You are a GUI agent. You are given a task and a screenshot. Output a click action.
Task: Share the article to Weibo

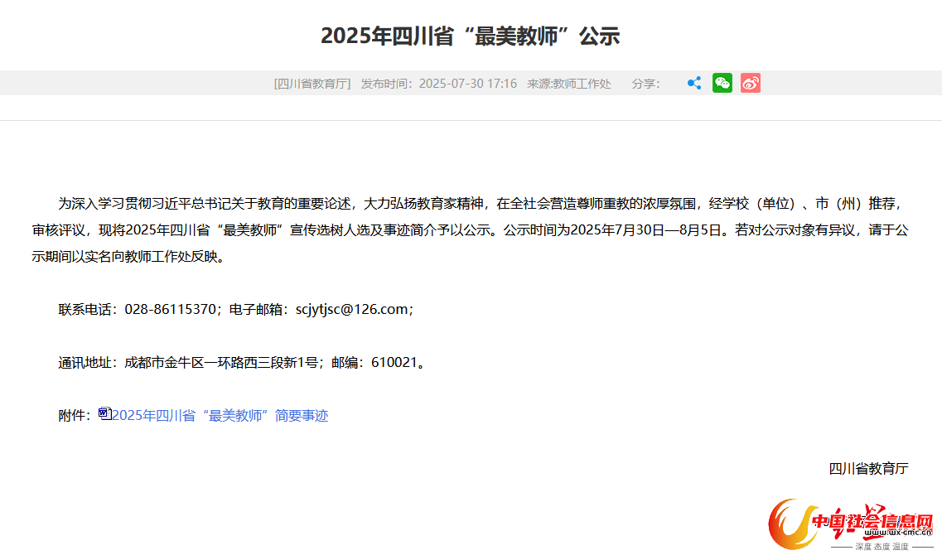(751, 83)
